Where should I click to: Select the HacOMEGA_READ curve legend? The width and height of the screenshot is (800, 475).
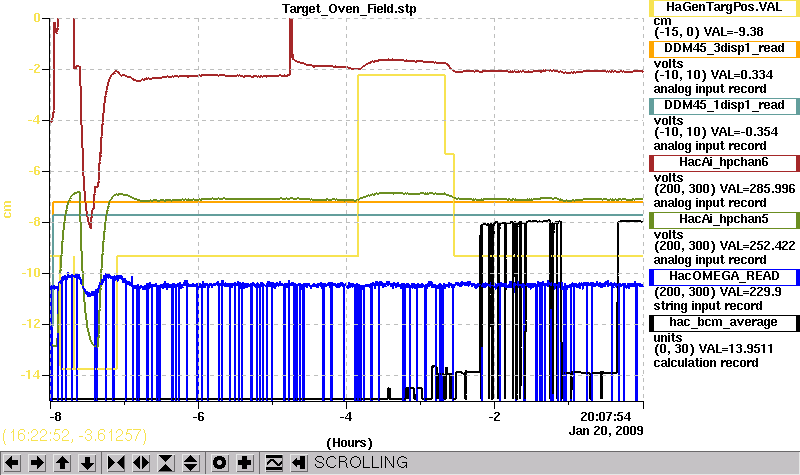pos(724,277)
